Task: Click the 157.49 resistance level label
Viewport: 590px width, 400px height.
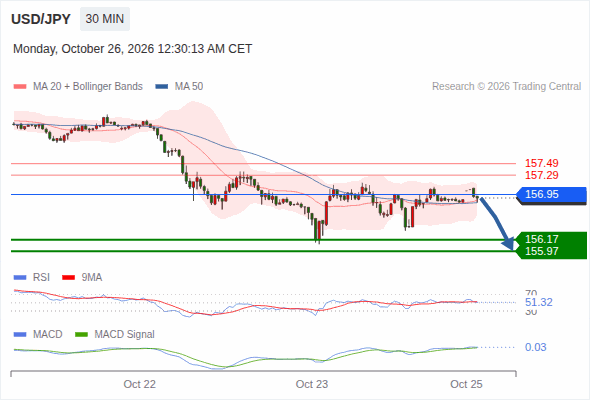Action: pos(541,163)
